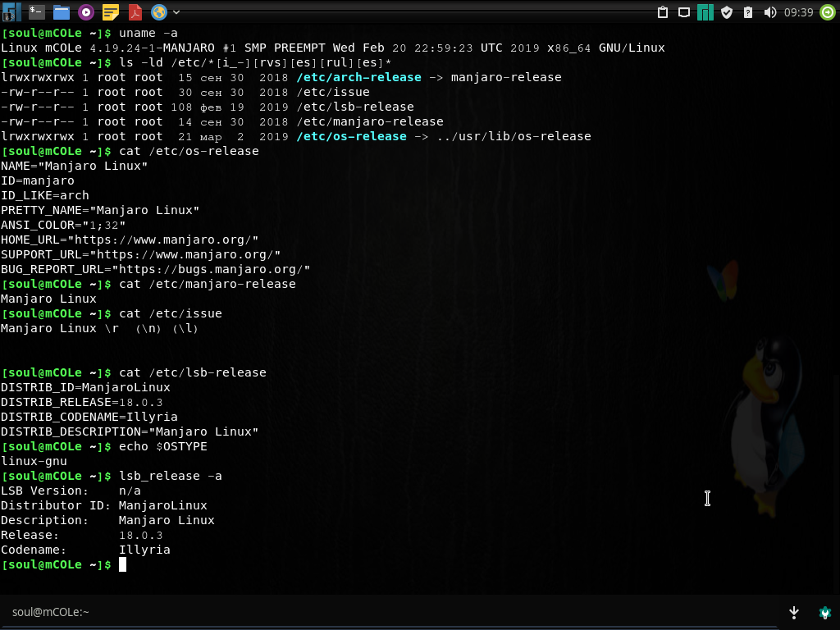Launch the red PDF viewer icon

point(135,11)
